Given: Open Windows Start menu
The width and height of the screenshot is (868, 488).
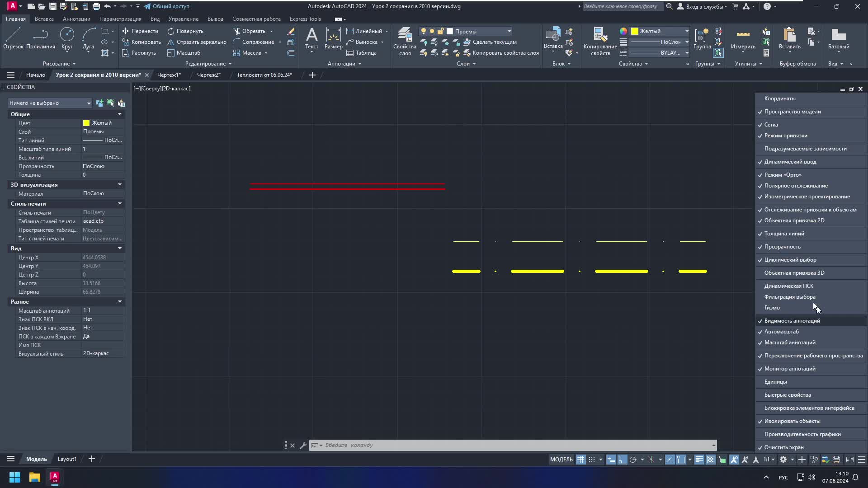Looking at the screenshot, I should pos(14,477).
